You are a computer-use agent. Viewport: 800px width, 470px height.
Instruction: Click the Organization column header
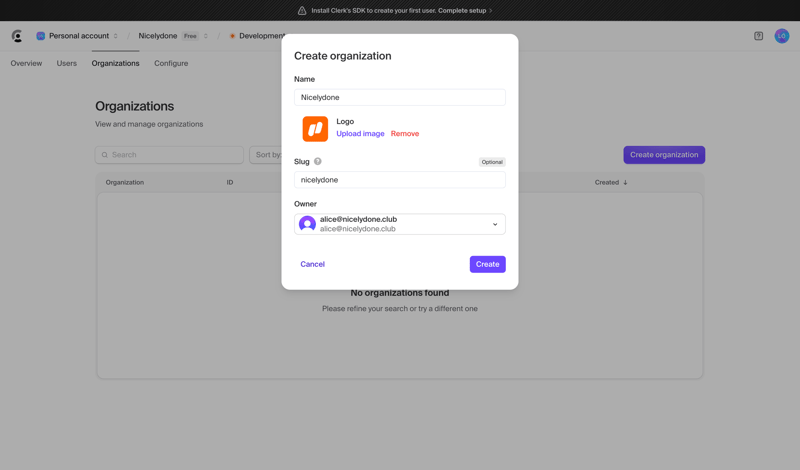[124, 182]
